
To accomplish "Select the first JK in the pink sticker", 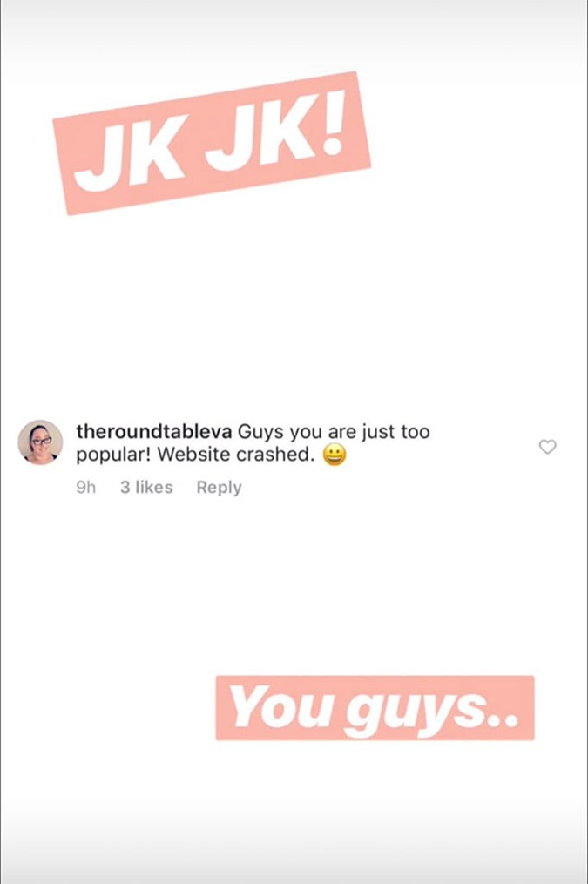I will point(131,154).
